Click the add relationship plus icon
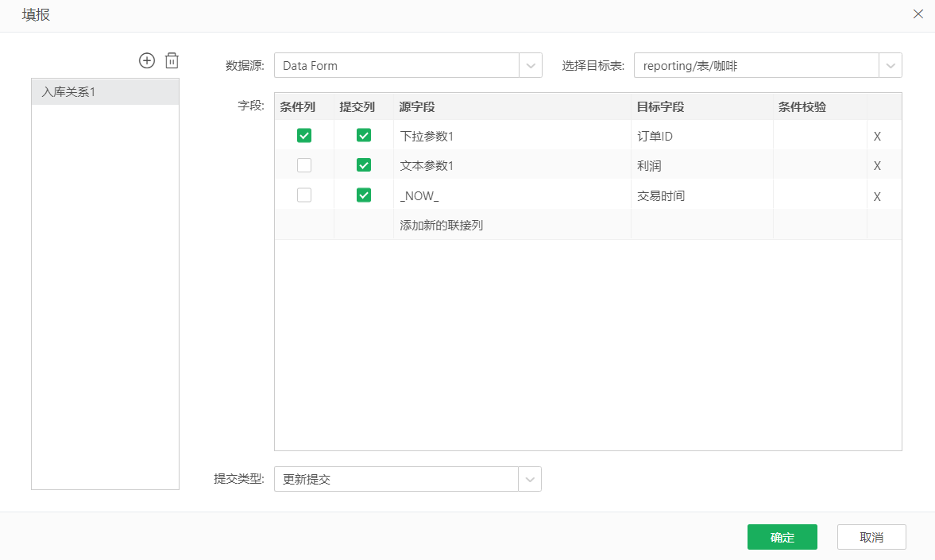This screenshot has height=560, width=935. (x=147, y=60)
